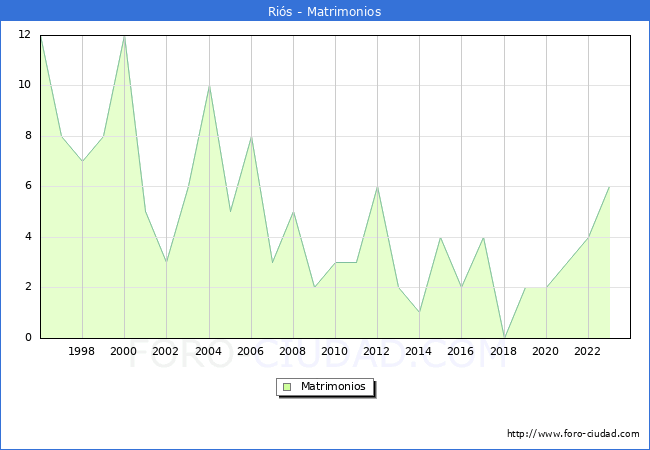Viewport: 650px width, 450px height.
Task: Open the foro-ciudad.com URL link
Action: [573, 434]
